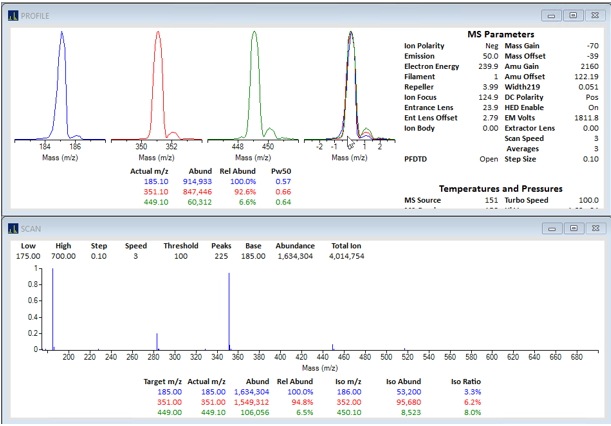Maximize the SCAN window
The height and width of the screenshot is (426, 611).
click(574, 228)
